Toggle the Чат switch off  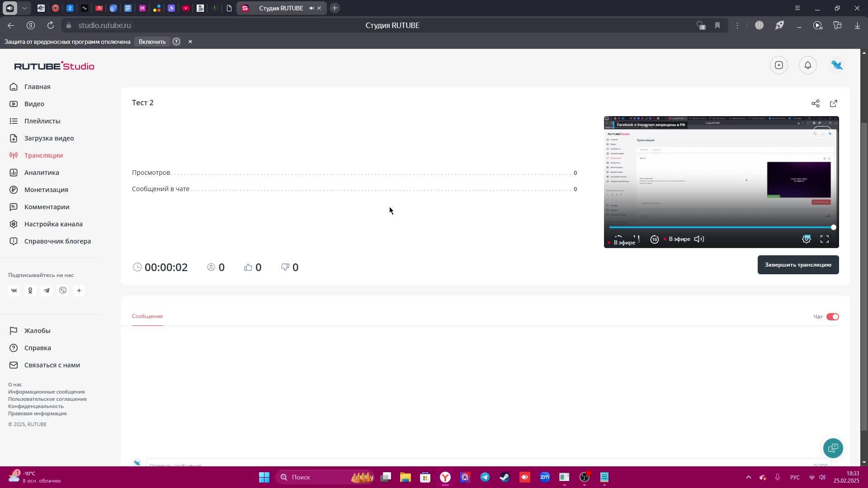[x=832, y=317]
